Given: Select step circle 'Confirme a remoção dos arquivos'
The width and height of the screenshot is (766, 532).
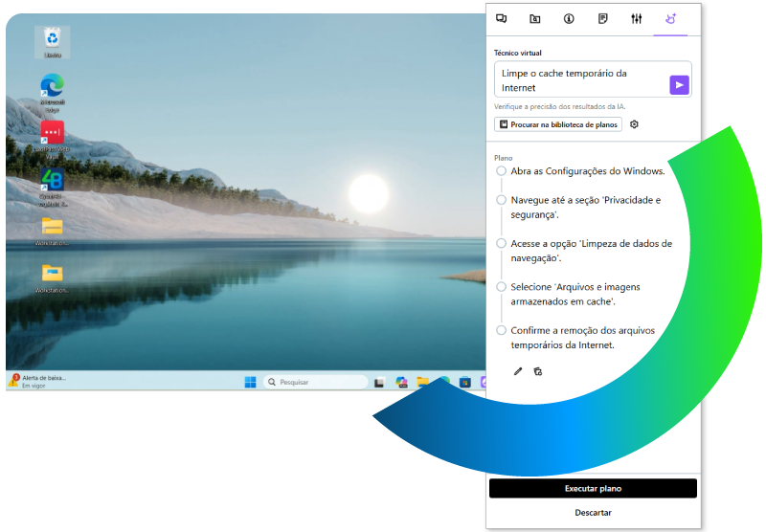Looking at the screenshot, I should click(x=501, y=330).
